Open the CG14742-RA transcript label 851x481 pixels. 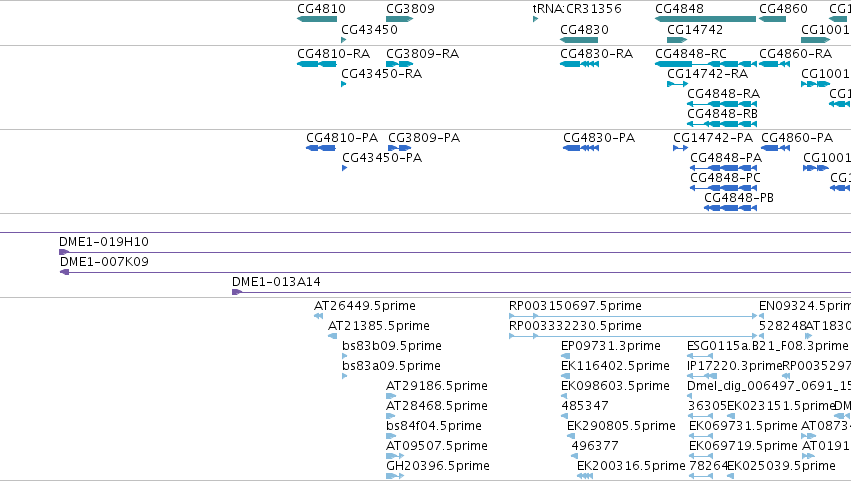tap(708, 73)
